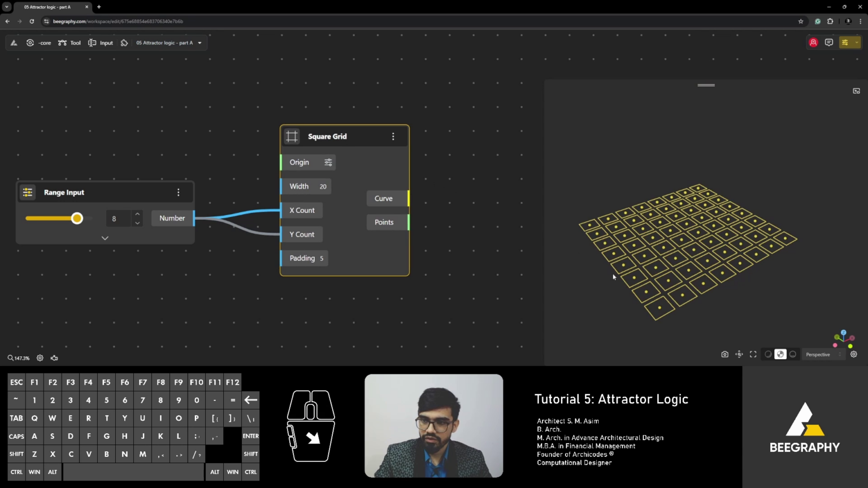Click the number value field showing 8
Screen dimensions: 868x488
point(118,219)
